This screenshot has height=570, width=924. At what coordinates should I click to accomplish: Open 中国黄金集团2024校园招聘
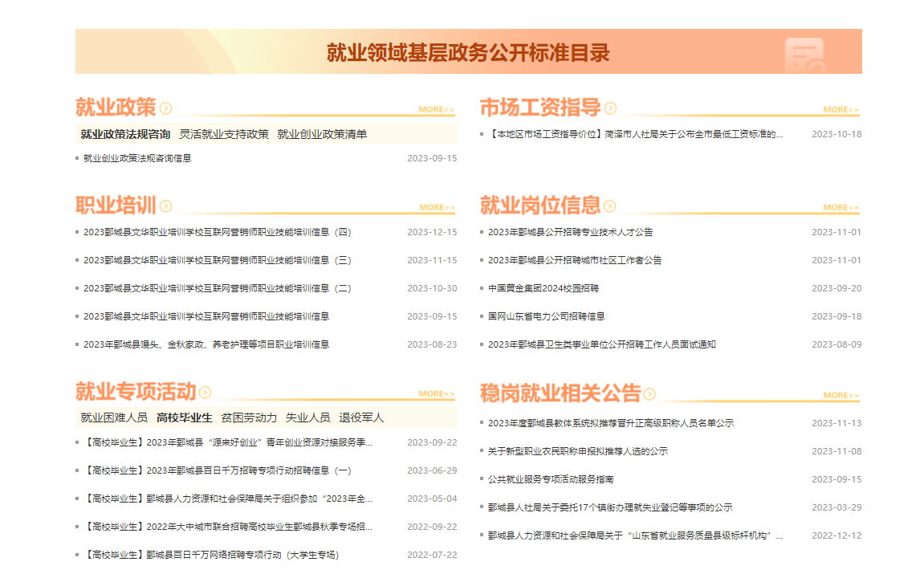coord(543,289)
